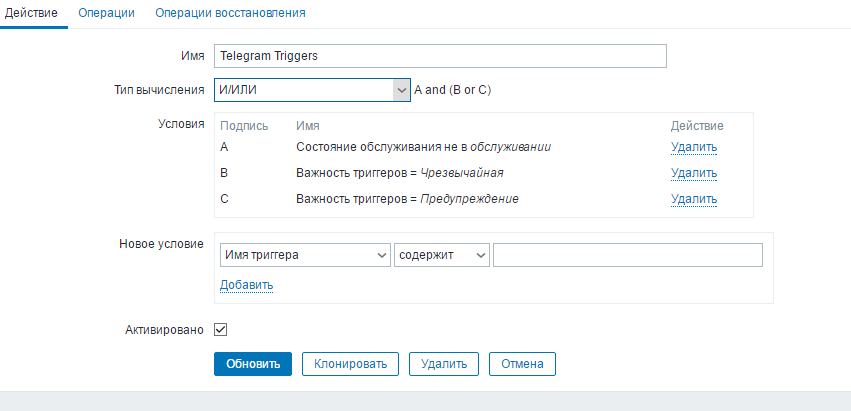Switch to the Действие tab
Viewport: 851px width, 411px height.
[x=31, y=13]
